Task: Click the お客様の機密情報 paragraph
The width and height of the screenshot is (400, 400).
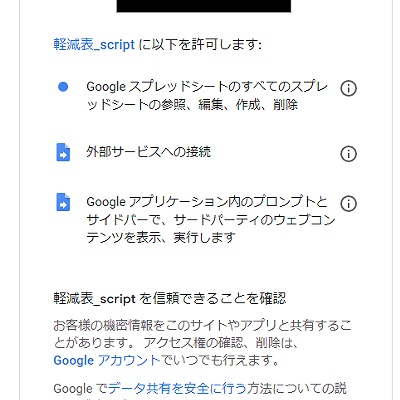Action: tap(202, 343)
